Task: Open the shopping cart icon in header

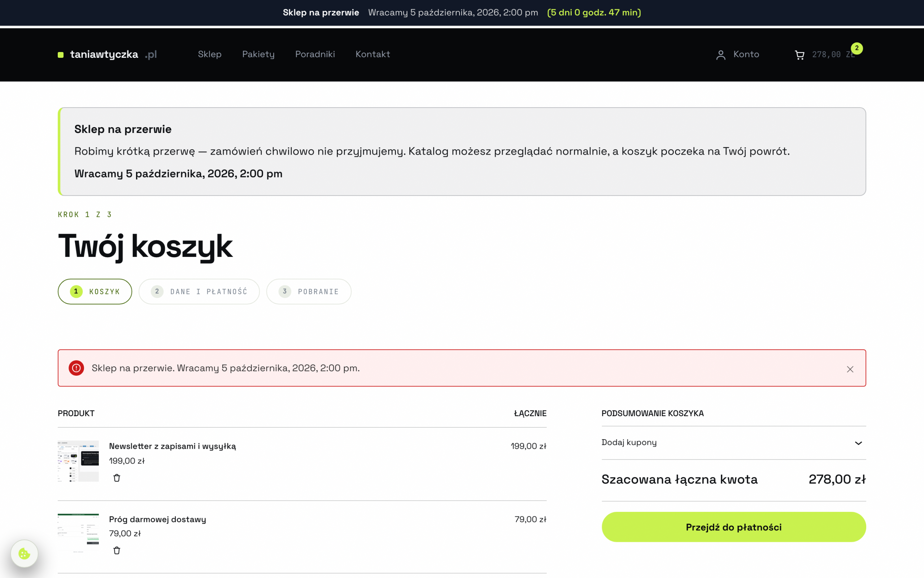Action: [x=799, y=55]
